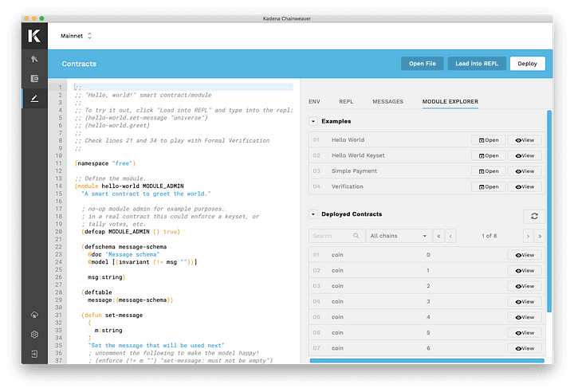Click the namespace "free" code line

pos(105,163)
